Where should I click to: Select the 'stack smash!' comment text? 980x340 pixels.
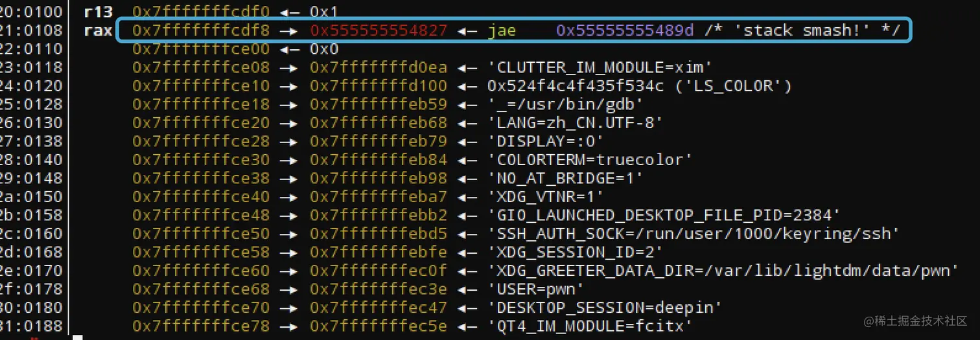(x=802, y=30)
